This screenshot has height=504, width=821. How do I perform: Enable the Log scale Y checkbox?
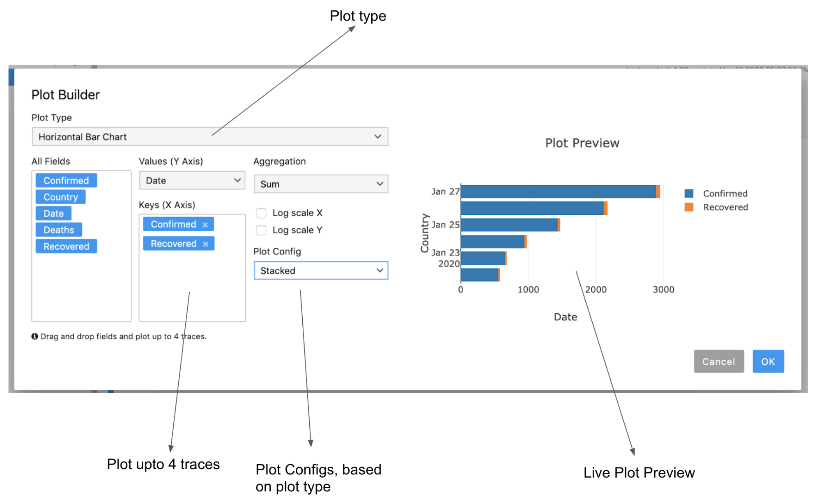[261, 230]
